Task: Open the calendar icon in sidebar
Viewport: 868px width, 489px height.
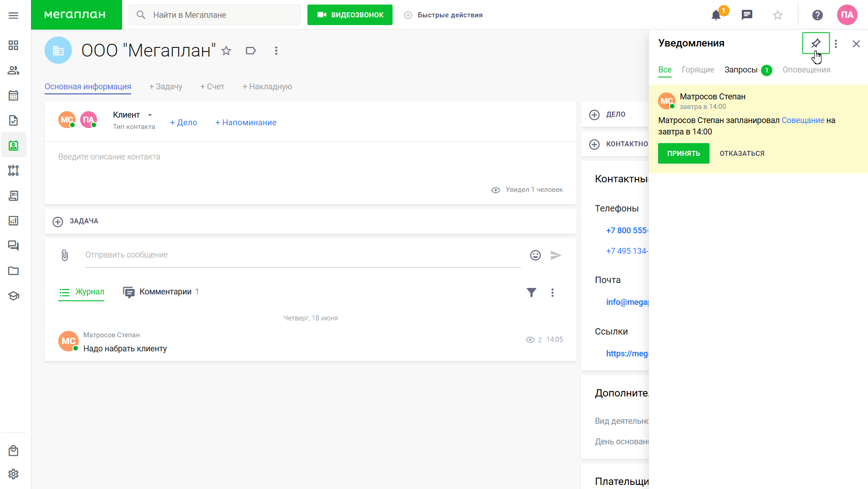Action: (14, 96)
